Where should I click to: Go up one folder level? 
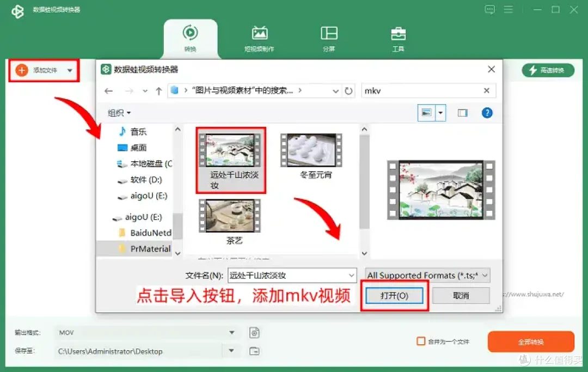(158, 91)
